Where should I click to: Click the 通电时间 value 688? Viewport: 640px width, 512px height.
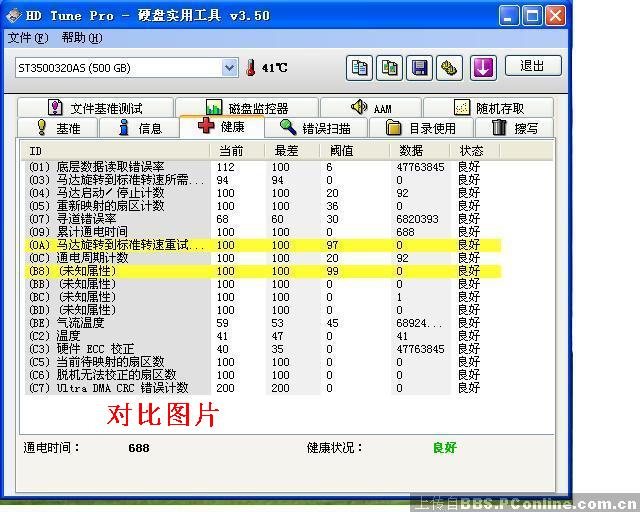tap(139, 448)
